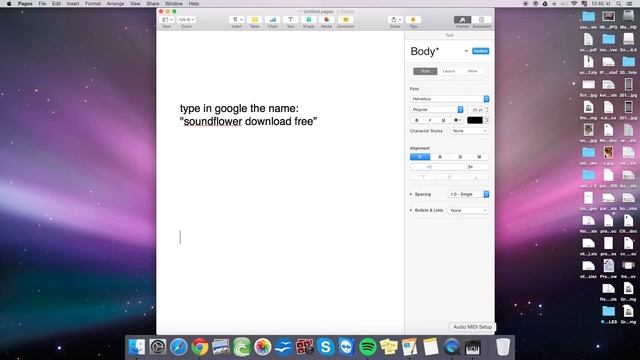Expand the Spacing section
640x360 pixels.
click(411, 194)
